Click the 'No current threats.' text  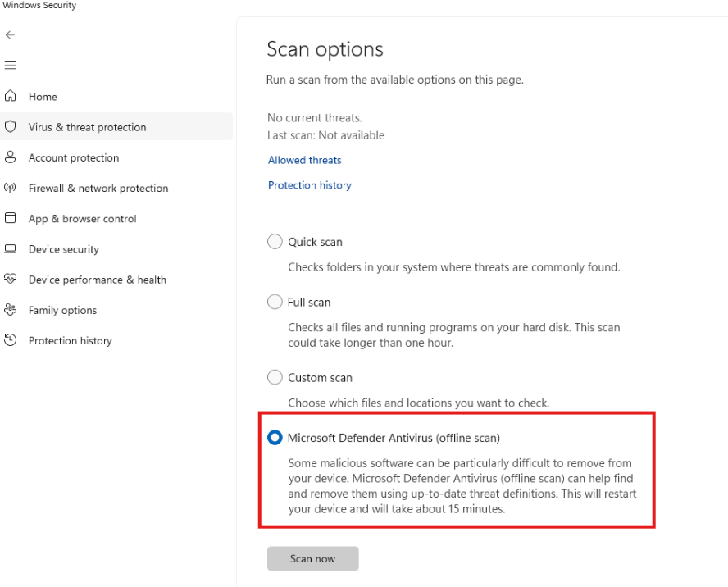[315, 118]
